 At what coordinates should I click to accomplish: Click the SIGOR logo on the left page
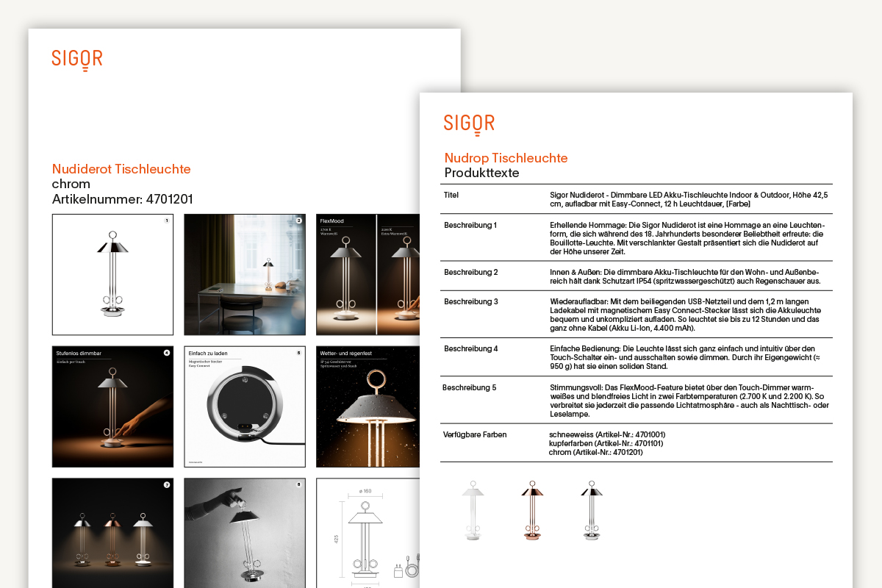(77, 60)
